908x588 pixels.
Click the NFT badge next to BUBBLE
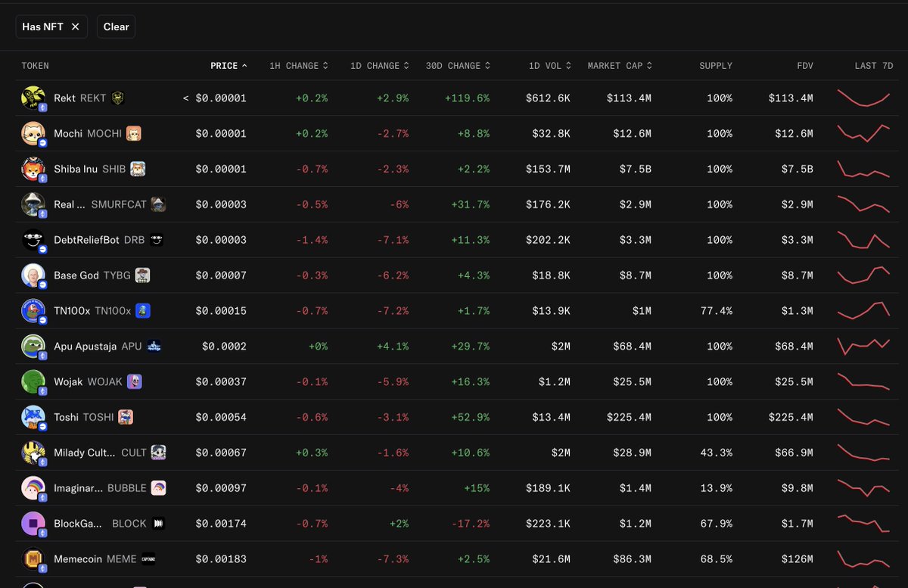pyautogui.click(x=158, y=488)
